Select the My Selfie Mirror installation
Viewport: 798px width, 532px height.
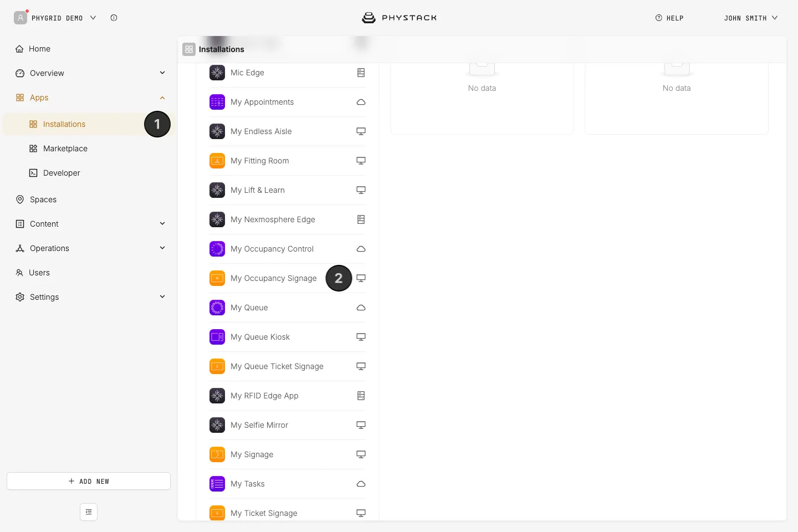pos(287,425)
